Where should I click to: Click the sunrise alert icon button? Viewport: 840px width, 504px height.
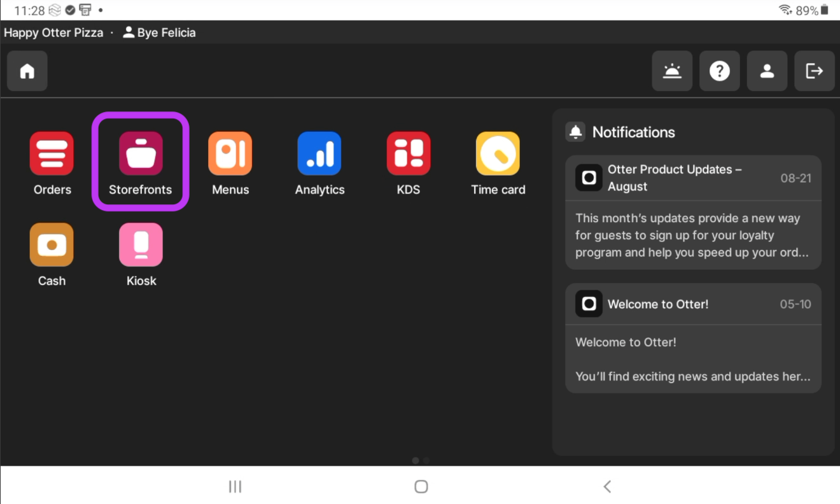coord(672,71)
